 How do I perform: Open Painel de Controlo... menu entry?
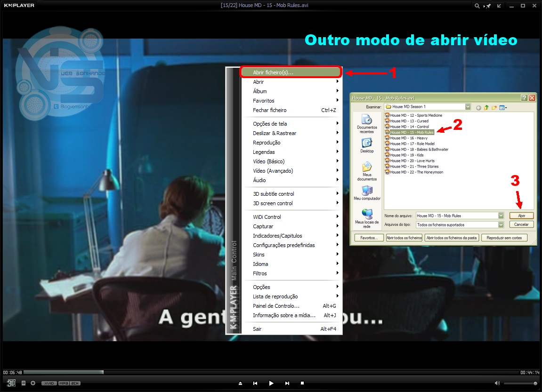tap(292, 306)
